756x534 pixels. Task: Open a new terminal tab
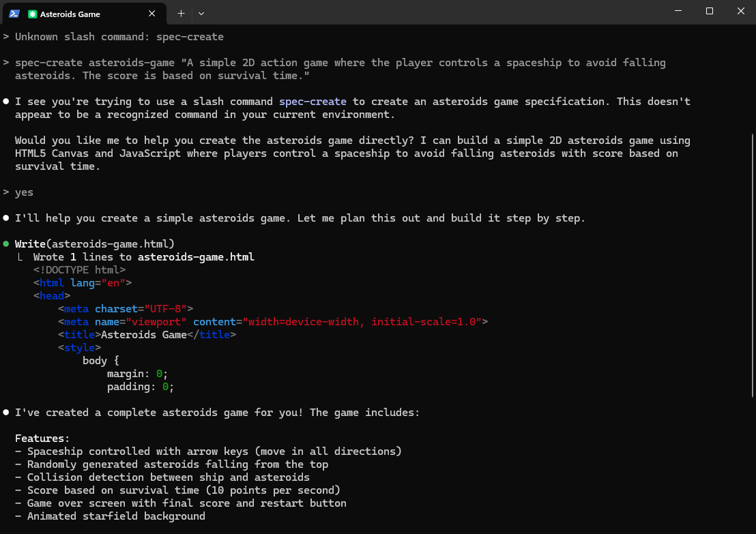tap(181, 14)
